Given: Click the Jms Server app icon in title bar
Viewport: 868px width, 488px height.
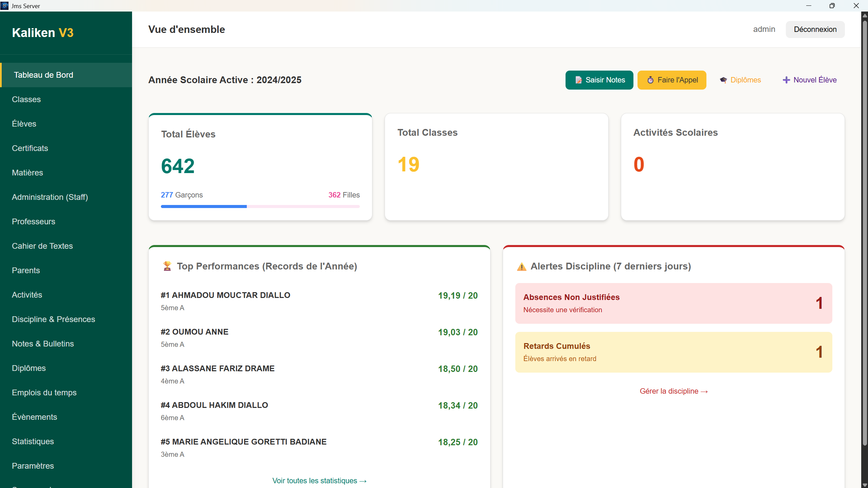Looking at the screenshot, I should [x=5, y=5].
